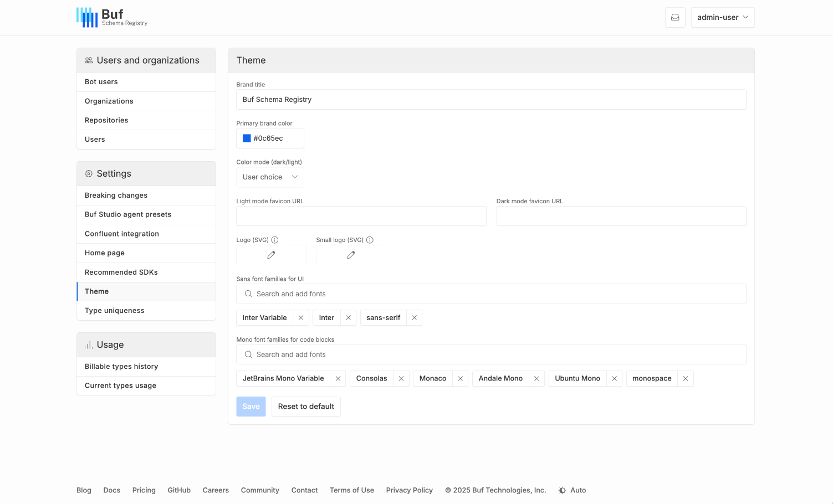Viewport: 833px width, 504px height.
Task: Open the Docs footer link
Action: (x=112, y=490)
